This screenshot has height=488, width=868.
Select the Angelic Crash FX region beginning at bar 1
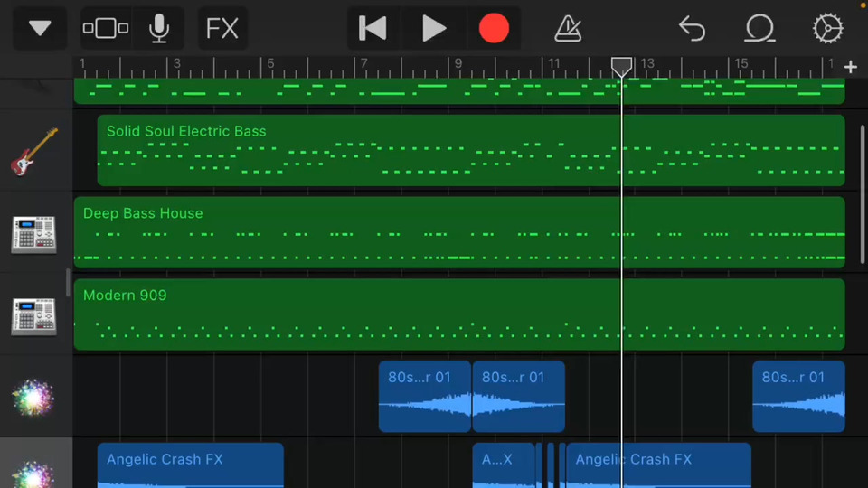pyautogui.click(x=191, y=465)
